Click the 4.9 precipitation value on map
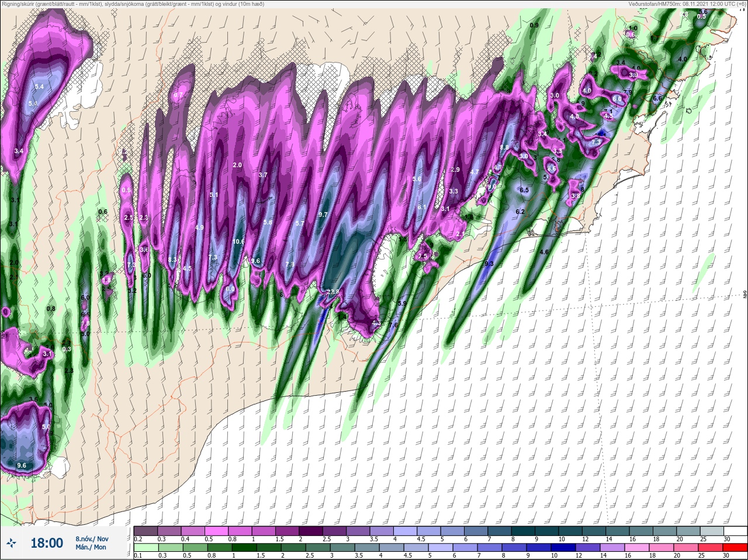This screenshot has width=748, height=560. 199,227
